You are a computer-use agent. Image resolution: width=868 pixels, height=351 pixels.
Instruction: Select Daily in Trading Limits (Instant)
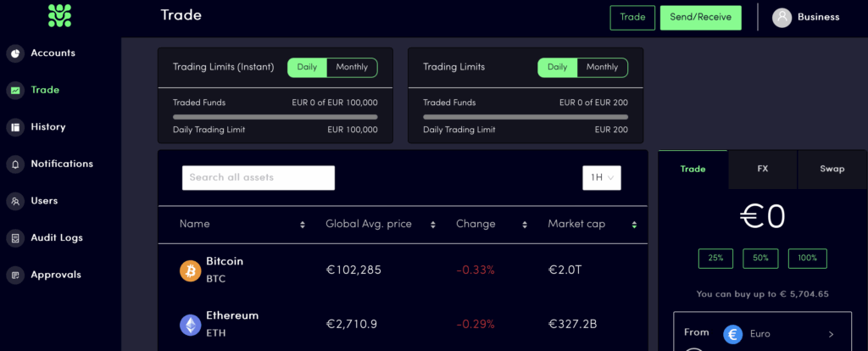click(x=307, y=68)
